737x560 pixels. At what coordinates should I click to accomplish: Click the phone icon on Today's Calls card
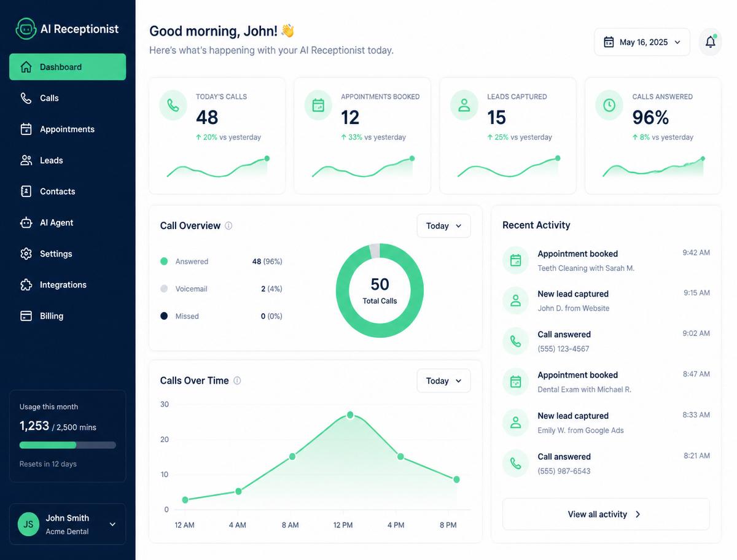(173, 106)
